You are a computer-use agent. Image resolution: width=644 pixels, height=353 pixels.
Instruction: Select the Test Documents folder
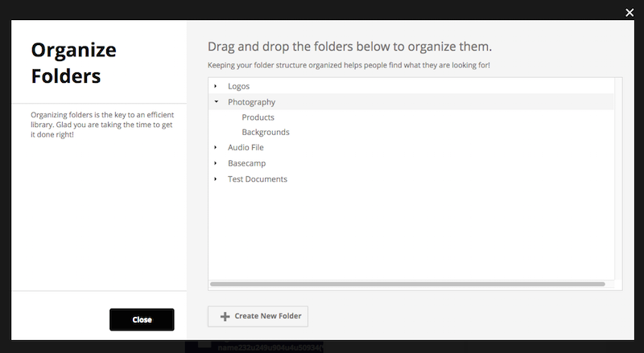point(258,179)
